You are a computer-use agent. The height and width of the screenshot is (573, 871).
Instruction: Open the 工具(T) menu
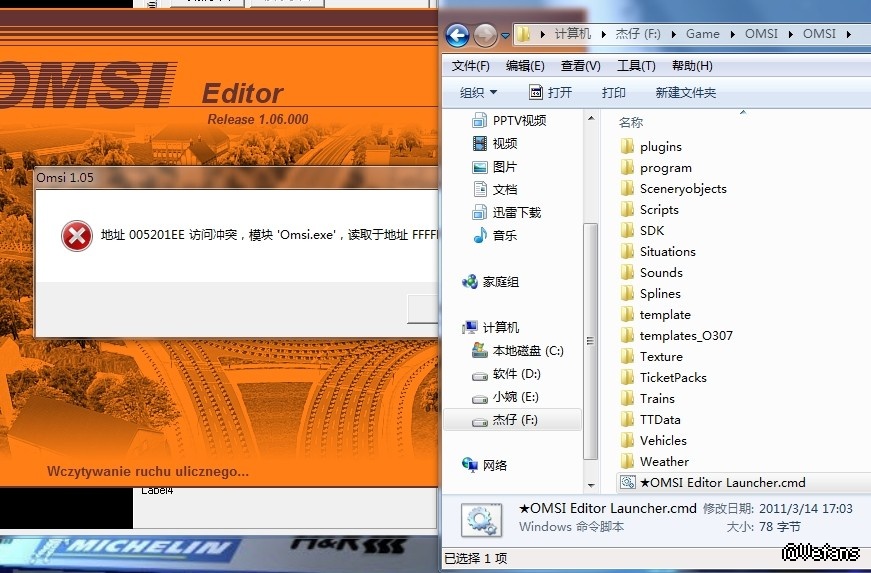coord(636,66)
